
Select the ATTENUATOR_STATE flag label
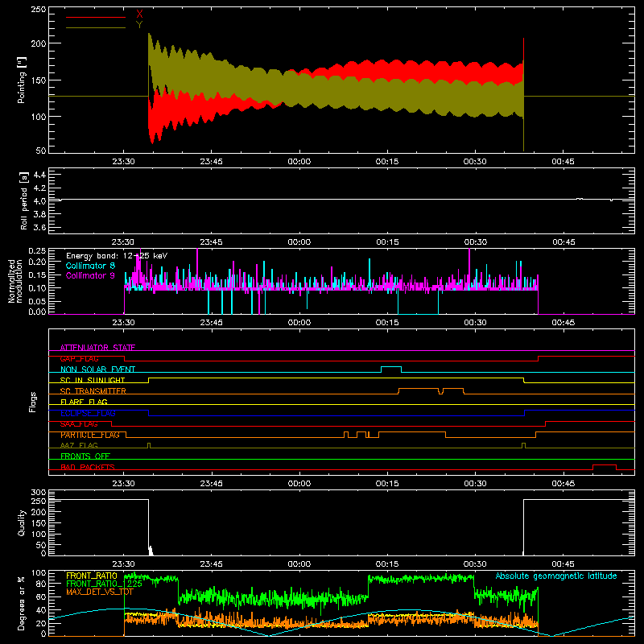coord(97,348)
